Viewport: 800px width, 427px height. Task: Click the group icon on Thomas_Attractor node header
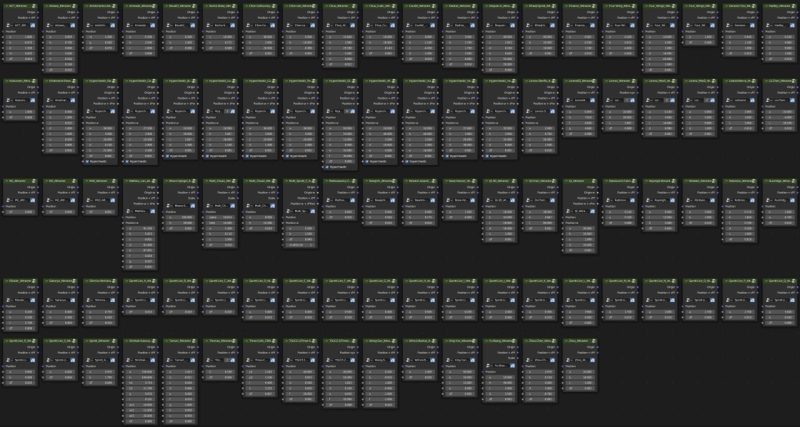[233, 341]
